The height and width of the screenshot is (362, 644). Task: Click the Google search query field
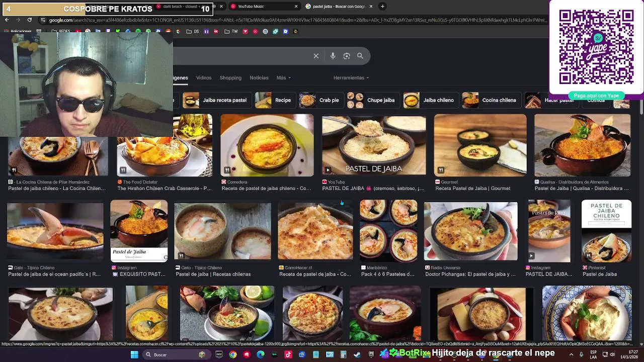[242, 56]
